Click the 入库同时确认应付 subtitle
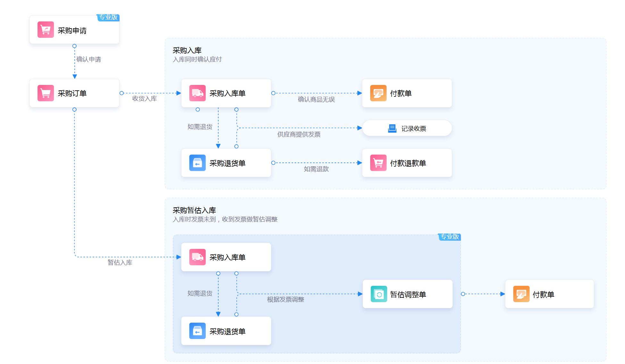 click(x=197, y=59)
